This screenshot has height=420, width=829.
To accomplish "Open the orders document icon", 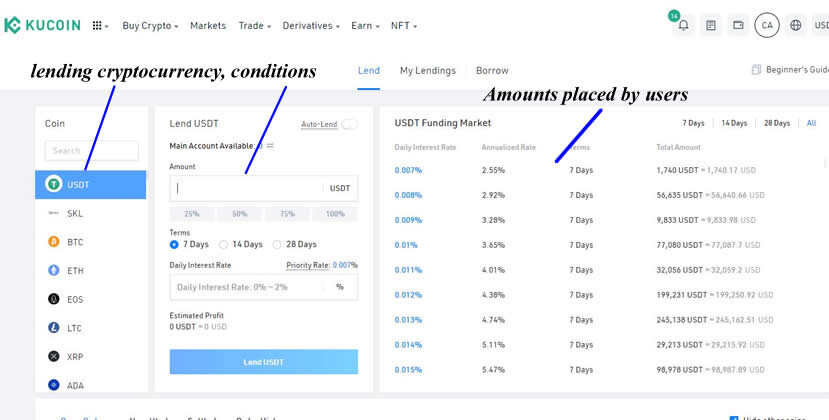I will (711, 25).
